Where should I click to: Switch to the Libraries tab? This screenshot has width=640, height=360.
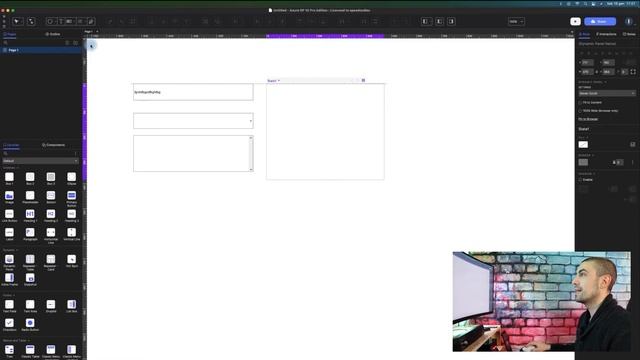(x=11, y=145)
